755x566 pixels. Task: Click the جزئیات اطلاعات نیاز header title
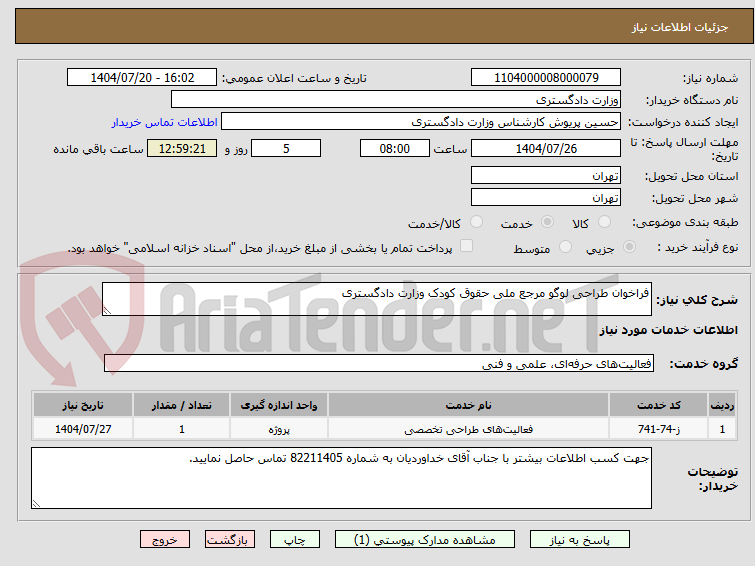coord(680,27)
